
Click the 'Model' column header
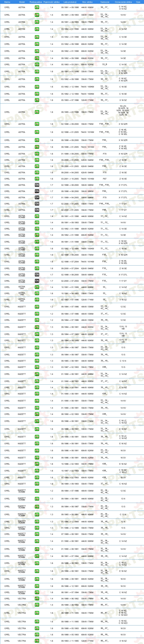(22, 2)
